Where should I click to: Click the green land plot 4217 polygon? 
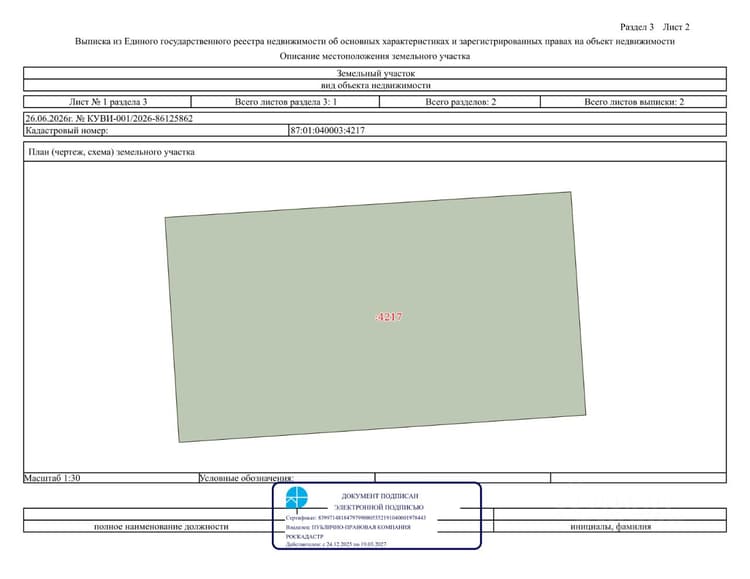375,317
